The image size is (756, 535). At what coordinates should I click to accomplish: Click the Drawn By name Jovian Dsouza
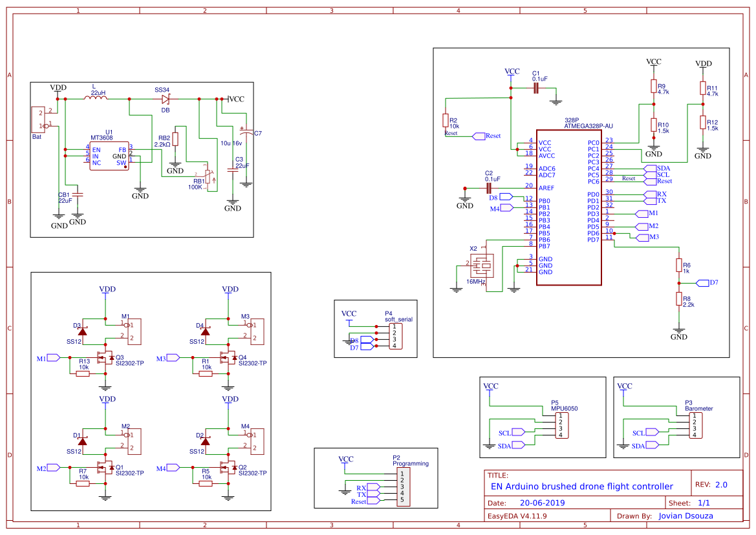pyautogui.click(x=690, y=516)
